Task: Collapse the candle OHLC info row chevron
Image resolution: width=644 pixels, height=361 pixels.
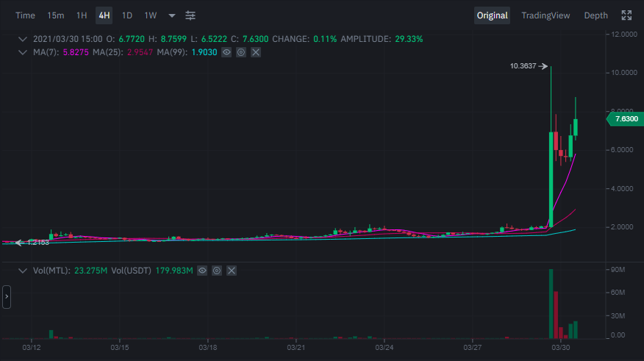Action: [23, 38]
